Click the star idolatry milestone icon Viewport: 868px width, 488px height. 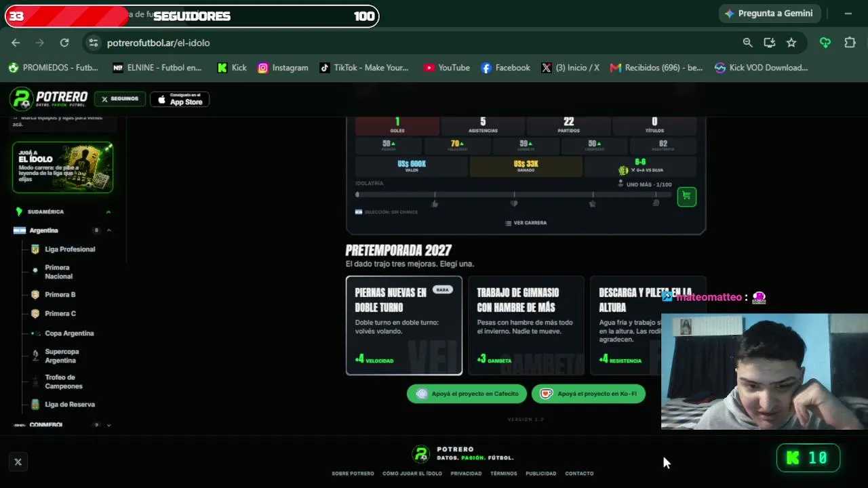point(593,203)
